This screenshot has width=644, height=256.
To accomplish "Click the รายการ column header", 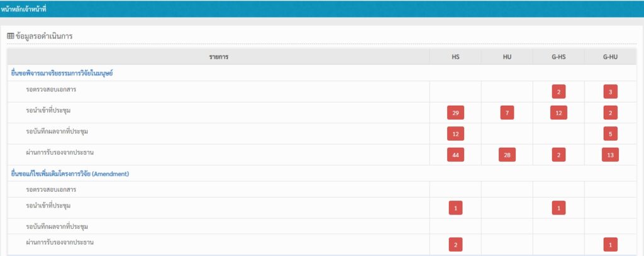I will pyautogui.click(x=218, y=57).
